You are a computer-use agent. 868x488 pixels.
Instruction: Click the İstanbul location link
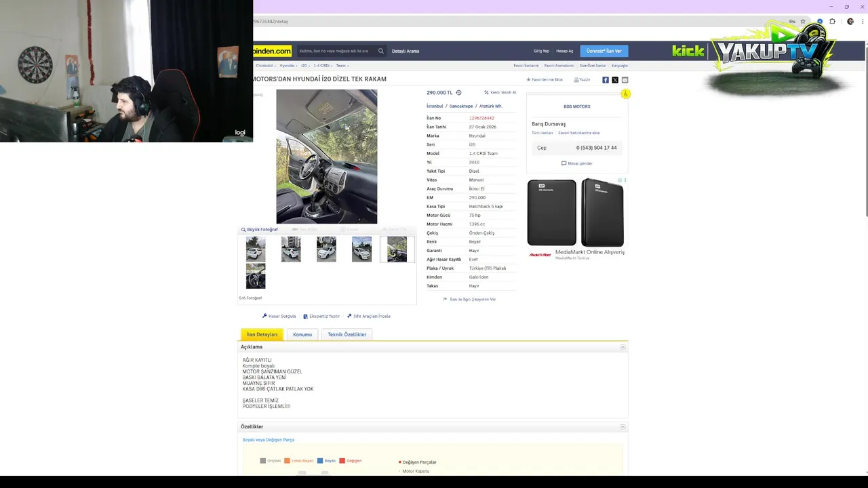435,106
